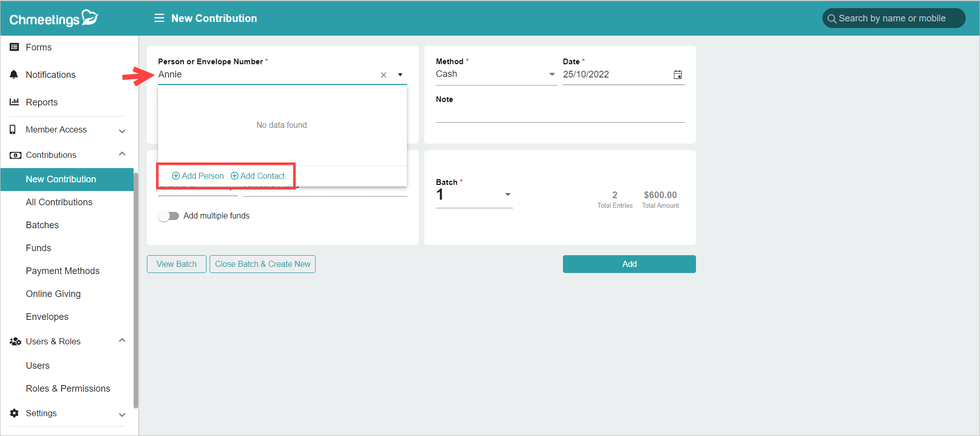The width and height of the screenshot is (980, 436).
Task: Click the View Batch button
Action: pos(176,264)
